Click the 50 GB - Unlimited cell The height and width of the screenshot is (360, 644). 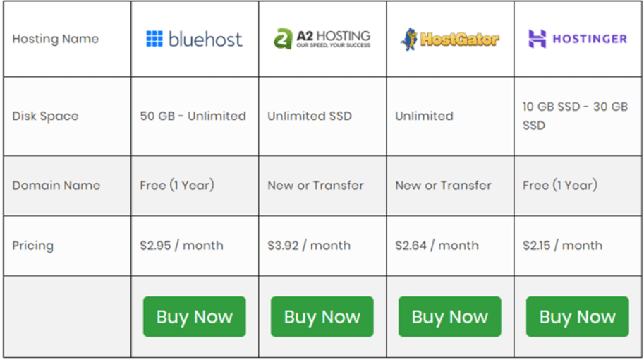(193, 116)
